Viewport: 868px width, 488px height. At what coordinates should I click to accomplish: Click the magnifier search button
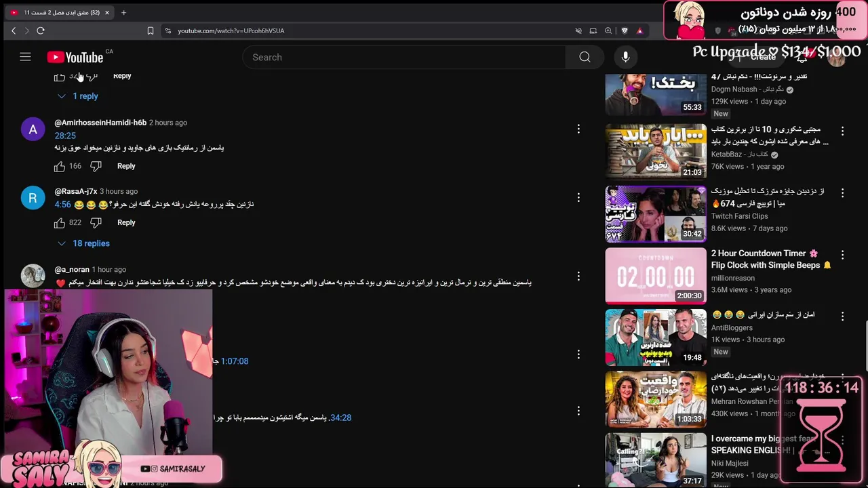click(x=585, y=58)
